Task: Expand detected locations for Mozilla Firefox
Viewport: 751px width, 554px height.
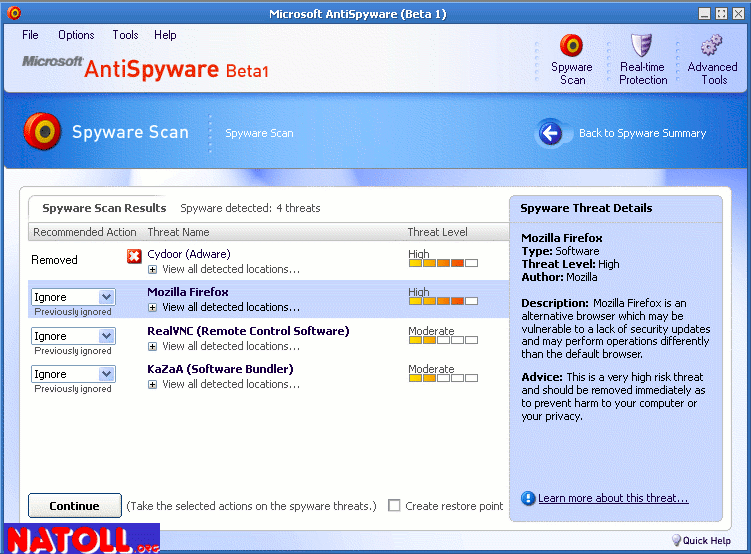Action: tap(152, 307)
